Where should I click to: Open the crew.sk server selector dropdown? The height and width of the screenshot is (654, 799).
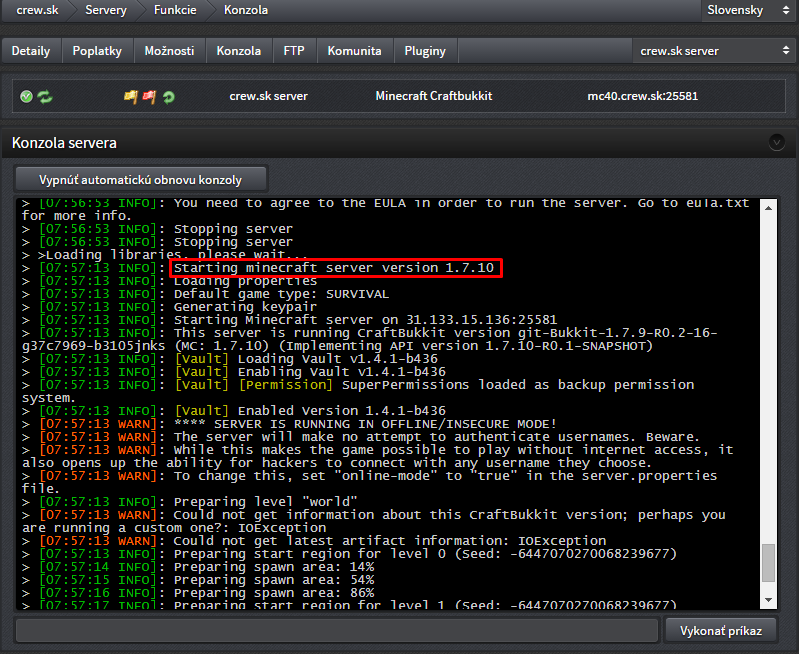(713, 50)
